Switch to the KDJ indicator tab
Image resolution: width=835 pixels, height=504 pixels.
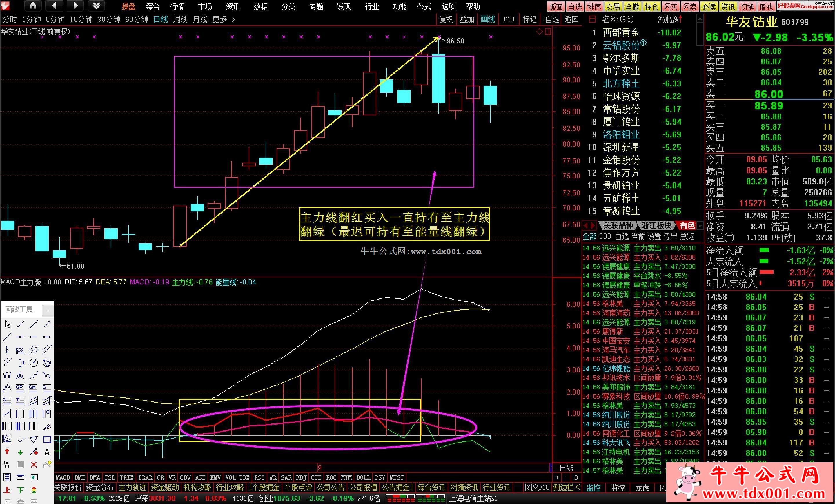pyautogui.click(x=301, y=477)
